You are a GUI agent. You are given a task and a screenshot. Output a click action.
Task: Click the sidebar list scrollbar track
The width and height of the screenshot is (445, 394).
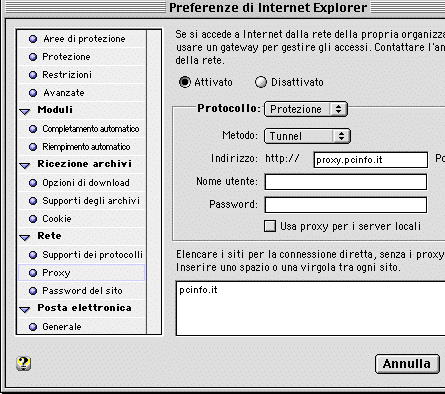pos(154,182)
